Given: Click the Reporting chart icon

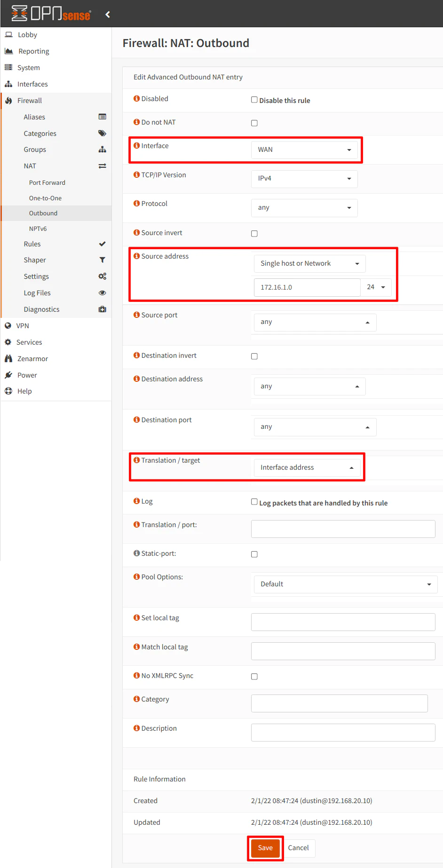Looking at the screenshot, I should (x=9, y=51).
